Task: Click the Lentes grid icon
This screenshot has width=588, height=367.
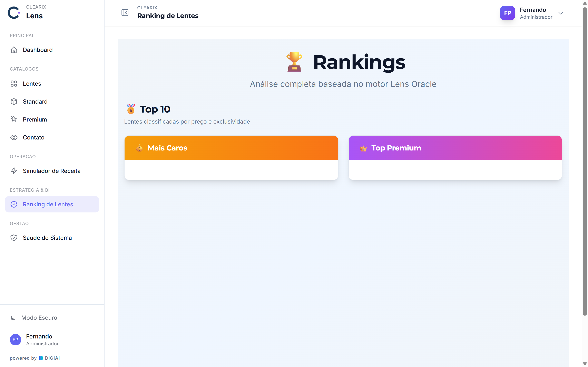Action: tap(14, 84)
